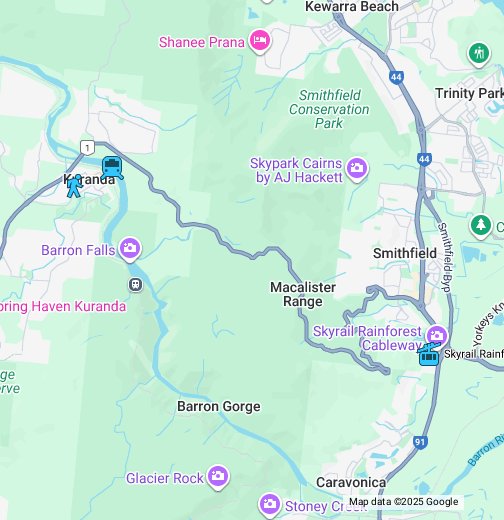Click the Smithfield suburb label
The image size is (504, 520).
[405, 253]
